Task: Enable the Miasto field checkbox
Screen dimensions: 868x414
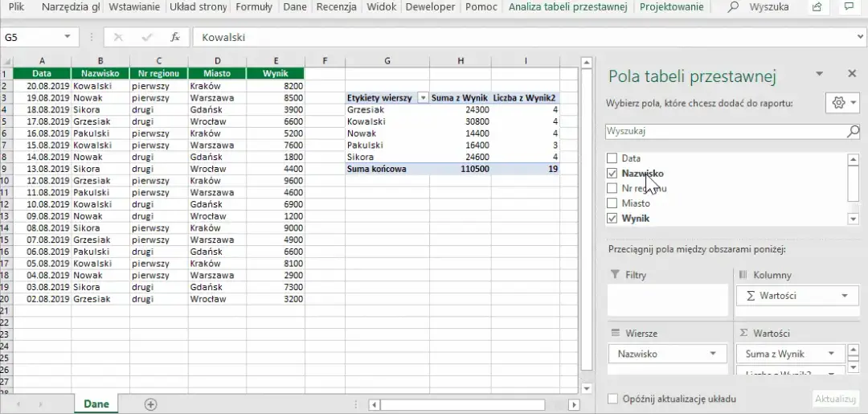Action: [x=613, y=203]
